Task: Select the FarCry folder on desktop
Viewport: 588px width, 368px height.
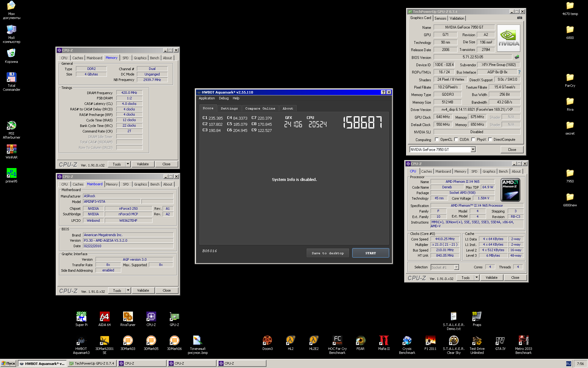Action: pos(570,80)
